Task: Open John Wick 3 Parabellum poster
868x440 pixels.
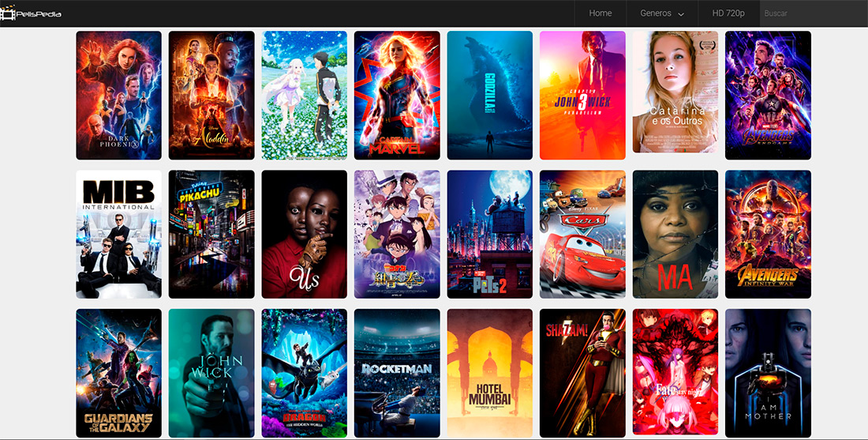Action: [x=582, y=95]
